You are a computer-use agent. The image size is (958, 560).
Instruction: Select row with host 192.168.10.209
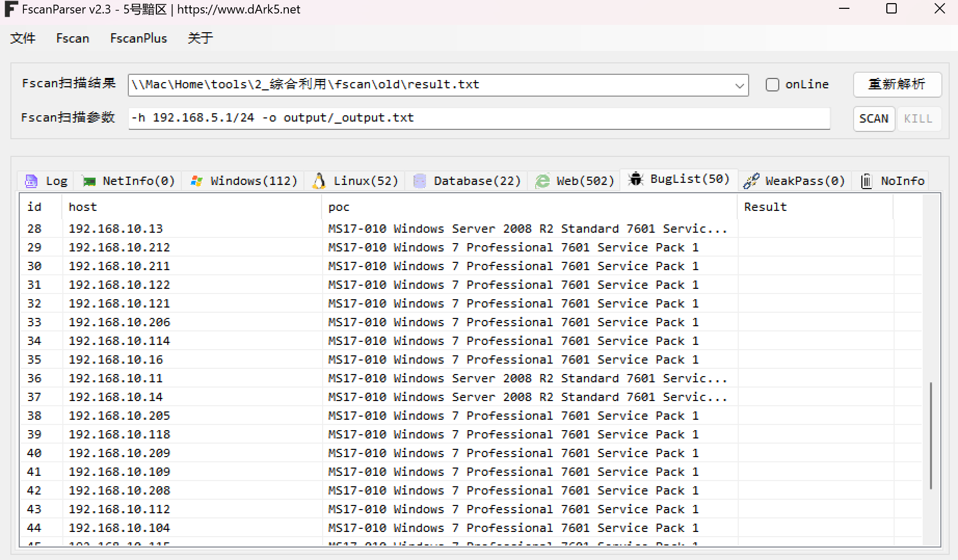(x=470, y=453)
